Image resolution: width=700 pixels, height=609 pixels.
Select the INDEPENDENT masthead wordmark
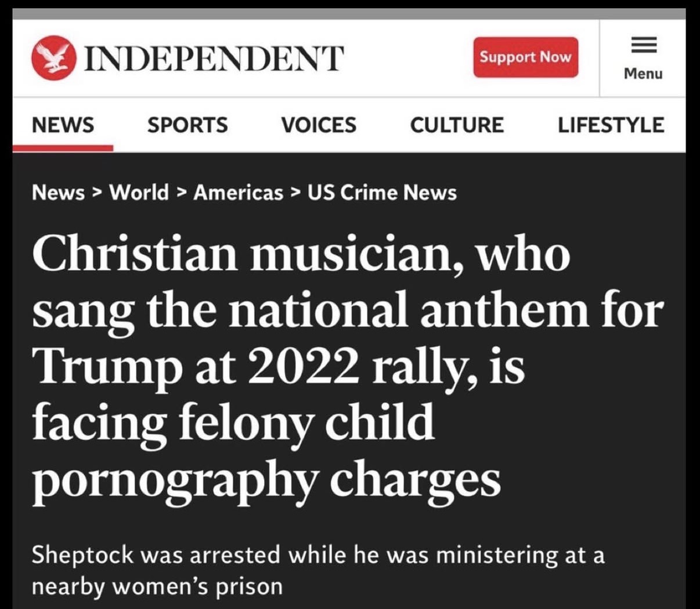(215, 57)
